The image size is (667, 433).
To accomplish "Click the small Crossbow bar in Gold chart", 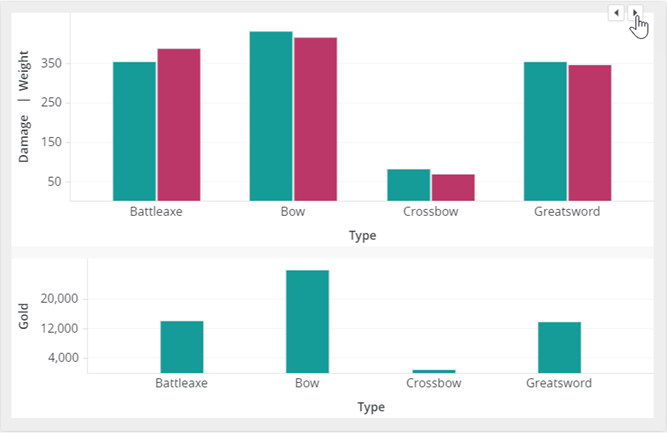I will click(433, 371).
